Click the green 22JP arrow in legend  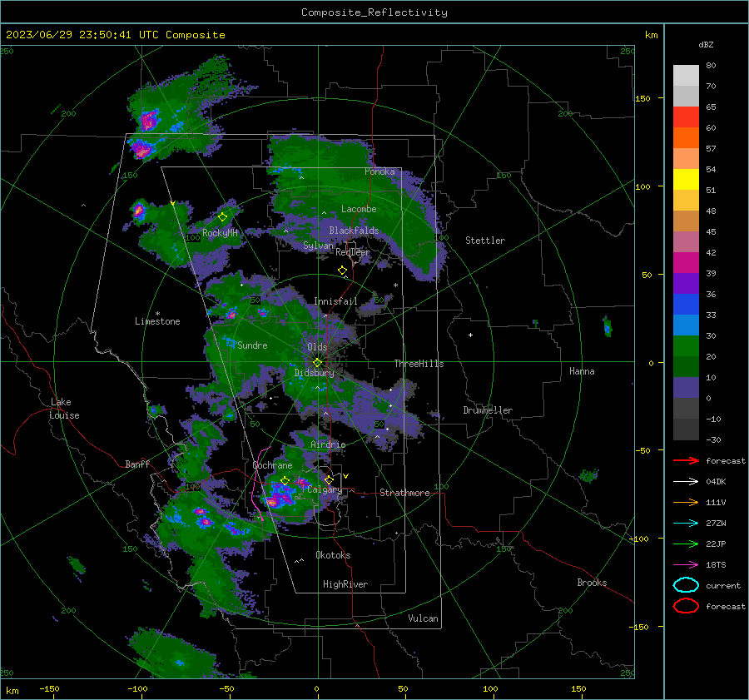coord(686,544)
